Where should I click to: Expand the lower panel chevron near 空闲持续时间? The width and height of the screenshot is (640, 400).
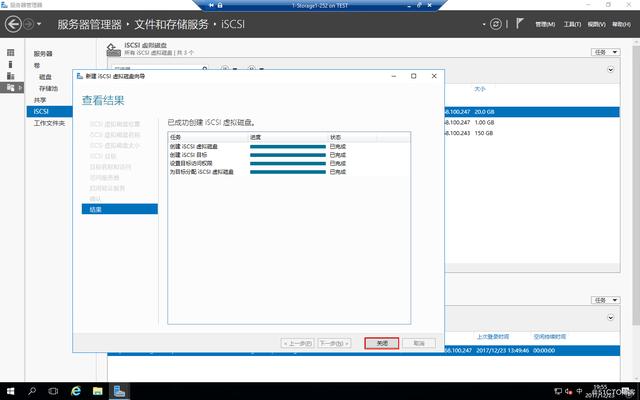click(611, 318)
